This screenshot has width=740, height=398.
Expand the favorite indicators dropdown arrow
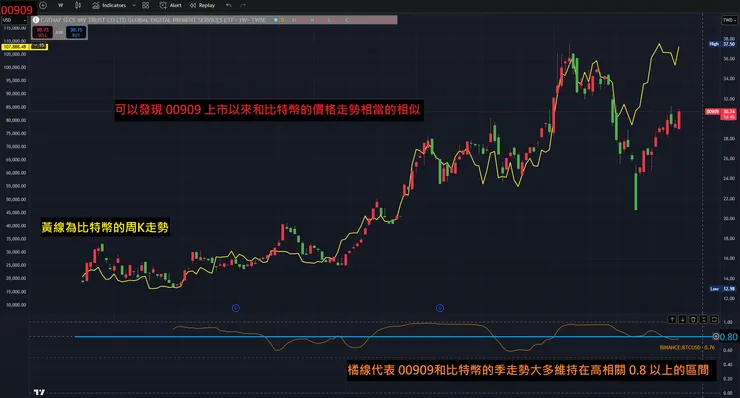(134, 5)
